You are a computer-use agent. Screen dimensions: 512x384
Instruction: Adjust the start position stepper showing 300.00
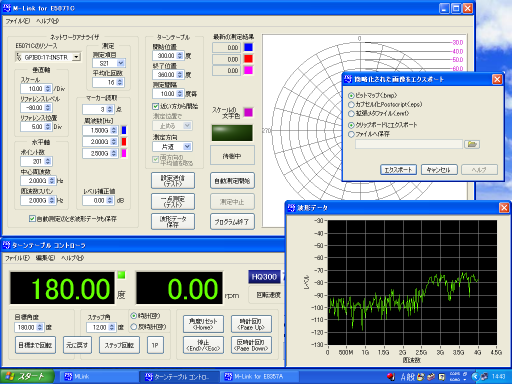pos(180,55)
